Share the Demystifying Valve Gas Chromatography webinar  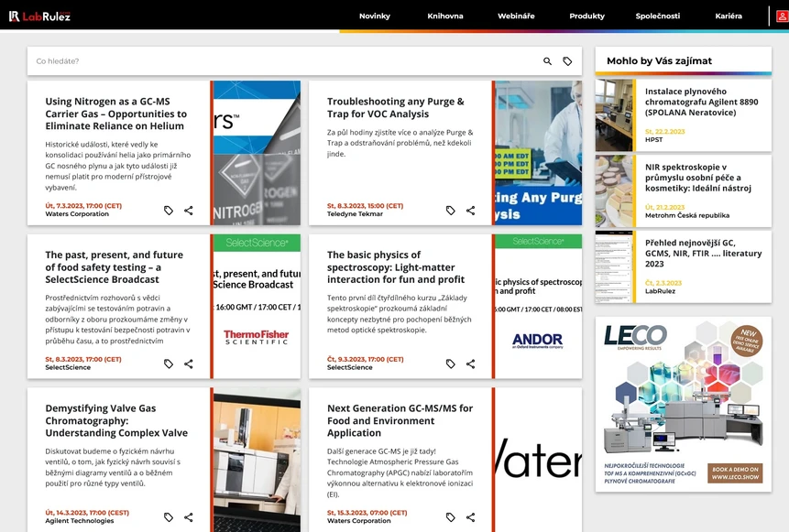(x=189, y=516)
